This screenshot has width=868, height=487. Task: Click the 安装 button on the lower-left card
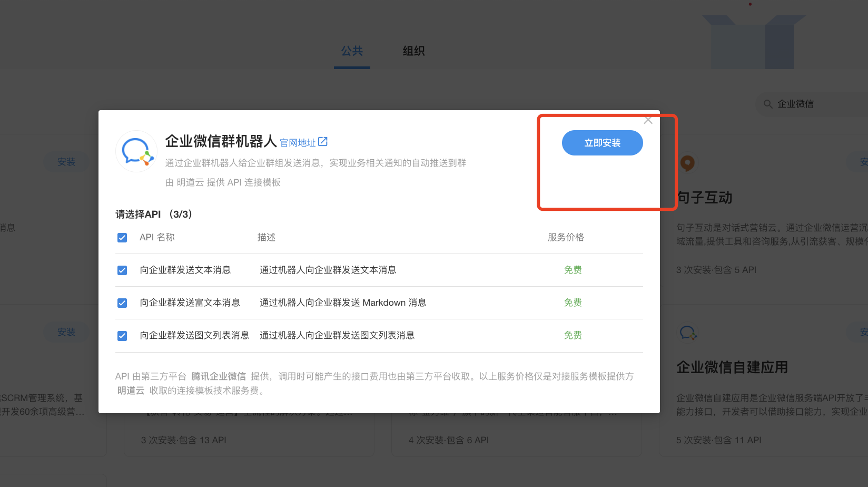(x=66, y=332)
